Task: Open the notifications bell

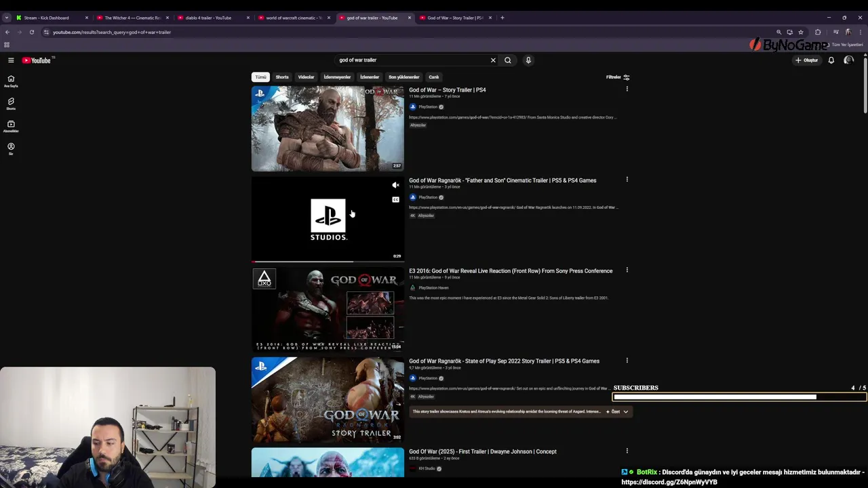Action: pyautogui.click(x=831, y=60)
